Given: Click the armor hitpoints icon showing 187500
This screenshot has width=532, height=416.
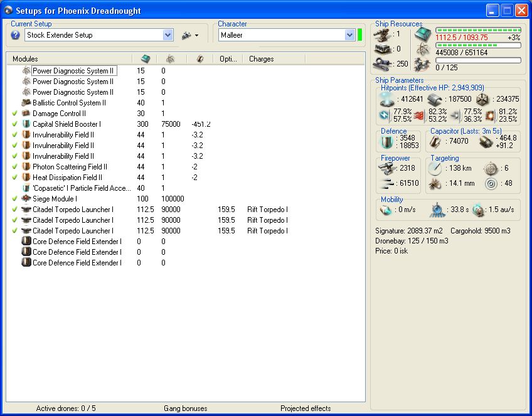Looking at the screenshot, I should click(x=435, y=99).
